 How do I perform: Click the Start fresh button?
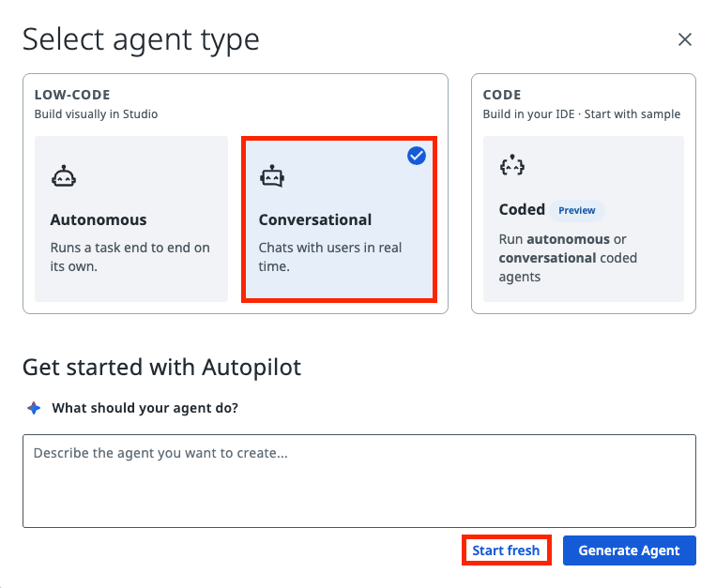point(506,550)
